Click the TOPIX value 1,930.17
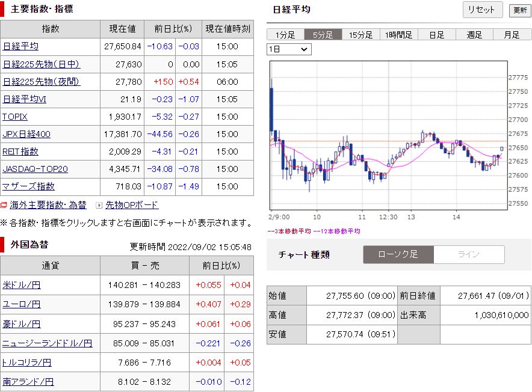The image size is (532, 392). (125, 117)
